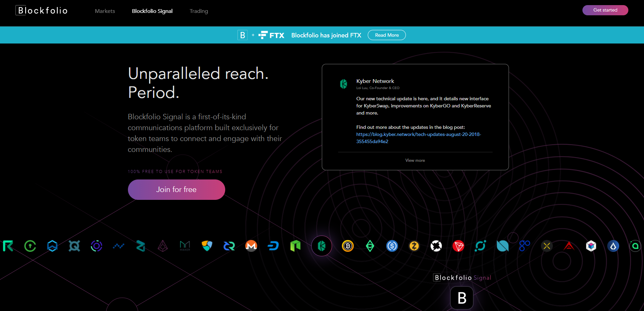This screenshot has height=311, width=644.
Task: Click 'Loi Luu, Co-Founder & CEO' text
Action: [378, 88]
